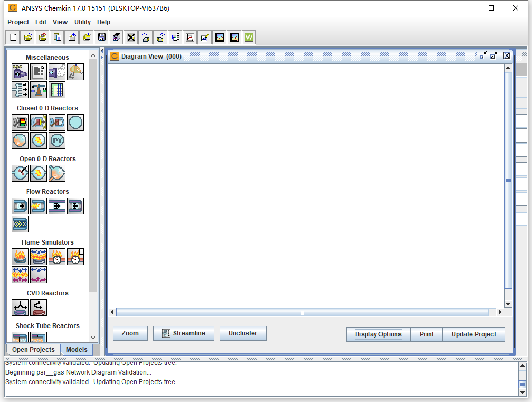Click the New Project toolbar icon
Viewport: 532px width, 402px height.
pyautogui.click(x=13, y=38)
